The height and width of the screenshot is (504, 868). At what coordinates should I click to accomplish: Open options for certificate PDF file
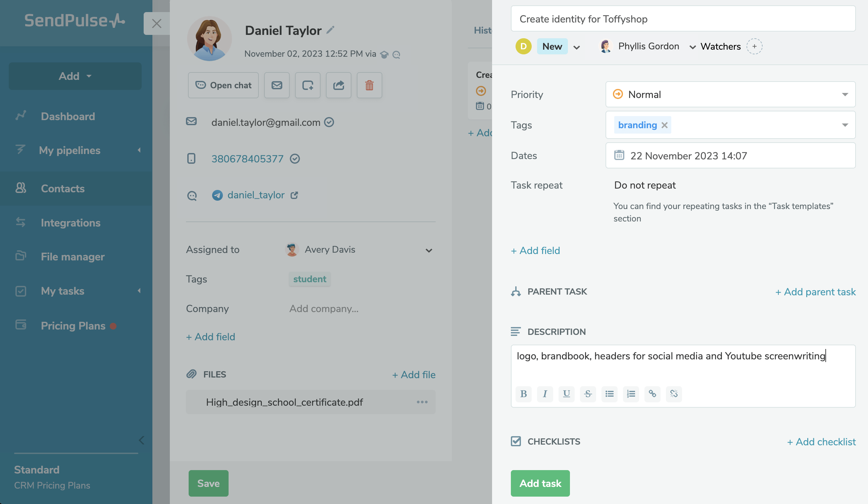click(422, 402)
